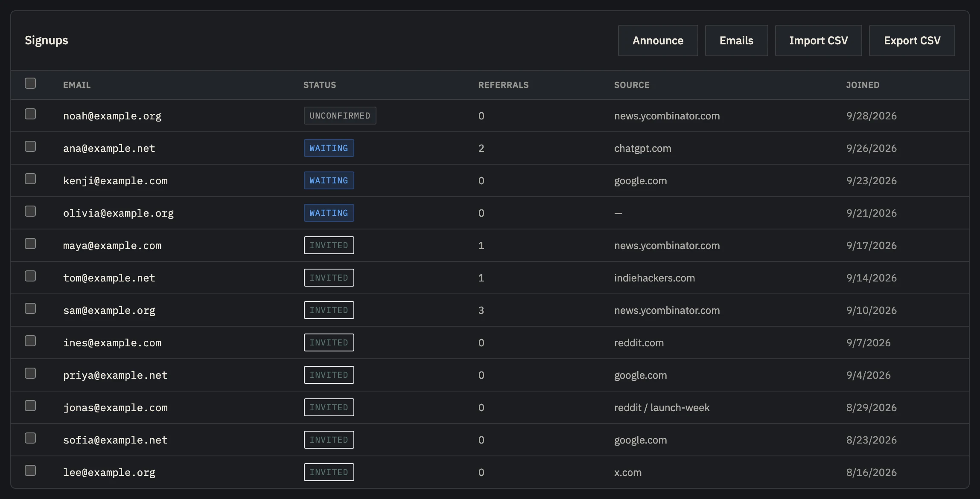
Task: Open the Emails button
Action: click(736, 41)
